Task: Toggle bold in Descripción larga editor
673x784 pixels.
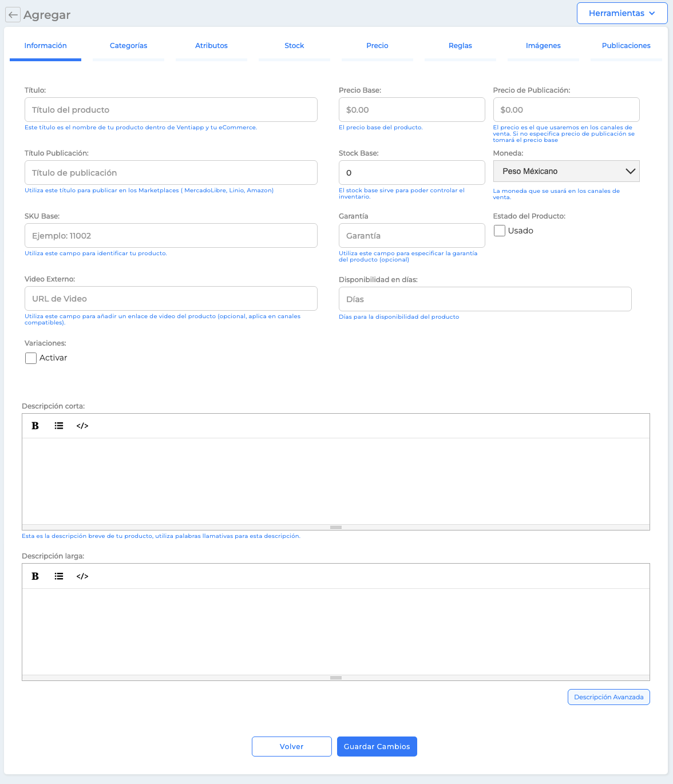Action: (35, 576)
